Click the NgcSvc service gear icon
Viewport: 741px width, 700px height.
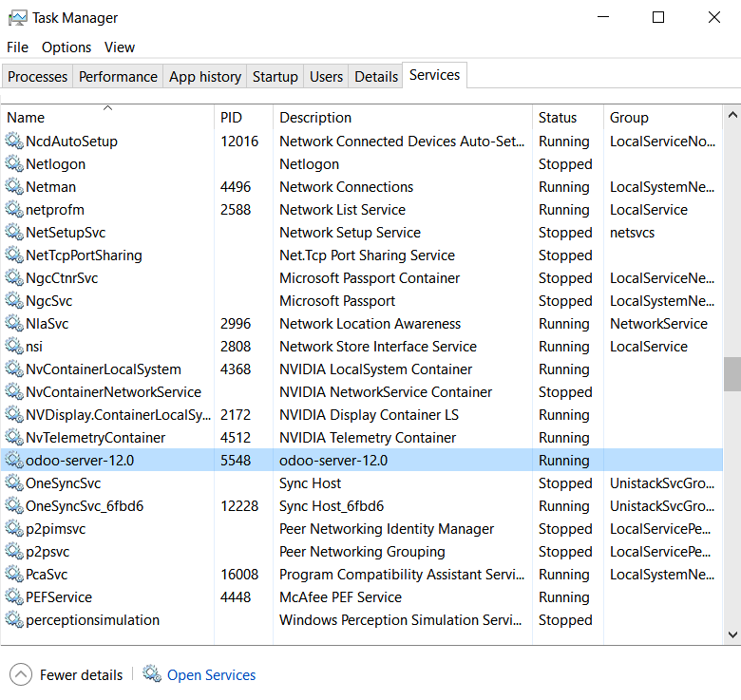[x=14, y=300]
